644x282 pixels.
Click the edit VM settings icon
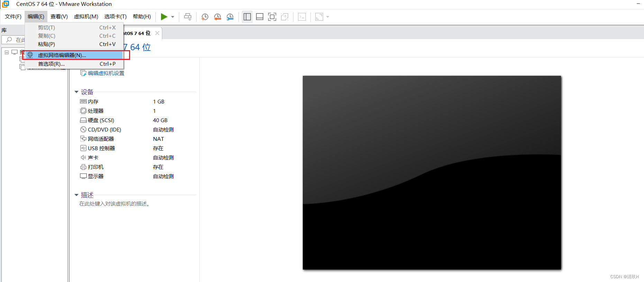83,73
